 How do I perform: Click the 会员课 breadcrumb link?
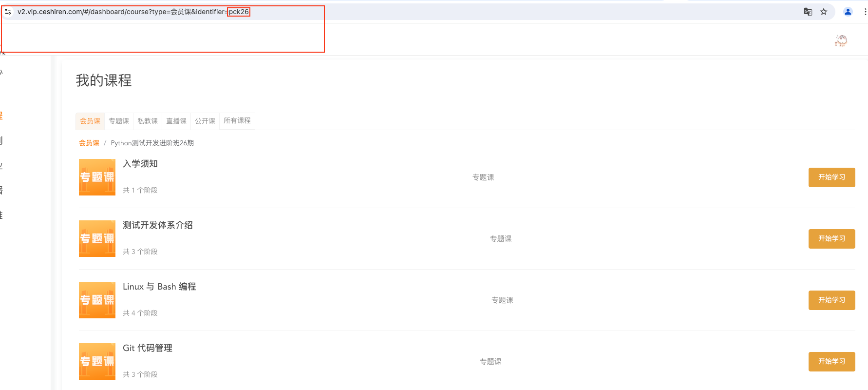point(89,143)
